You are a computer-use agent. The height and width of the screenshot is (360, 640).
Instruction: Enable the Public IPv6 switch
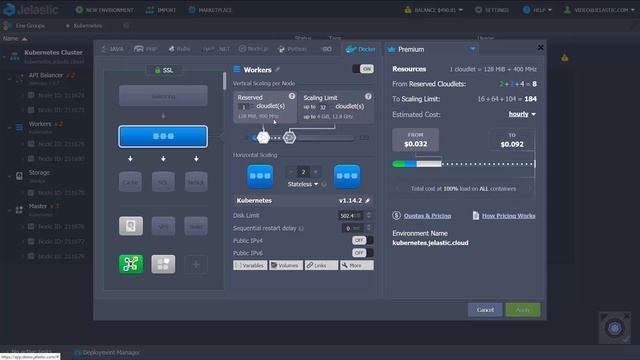[x=362, y=253]
